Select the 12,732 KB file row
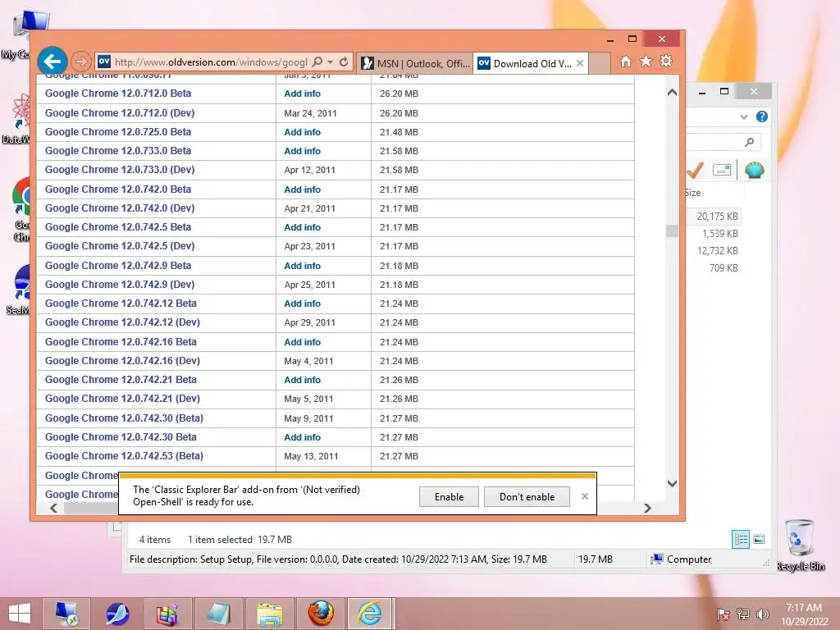The image size is (840, 630). pos(714,251)
